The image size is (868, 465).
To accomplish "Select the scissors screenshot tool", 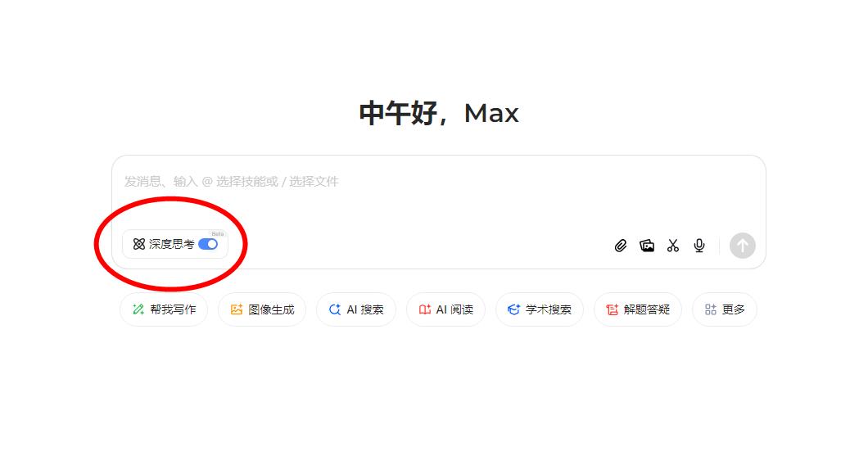I will (x=672, y=246).
